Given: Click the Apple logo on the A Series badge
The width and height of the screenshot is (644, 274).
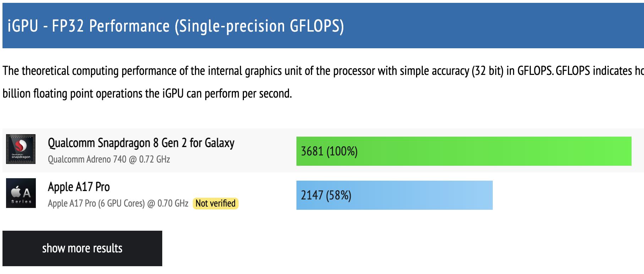Looking at the screenshot, I should coord(15,191).
